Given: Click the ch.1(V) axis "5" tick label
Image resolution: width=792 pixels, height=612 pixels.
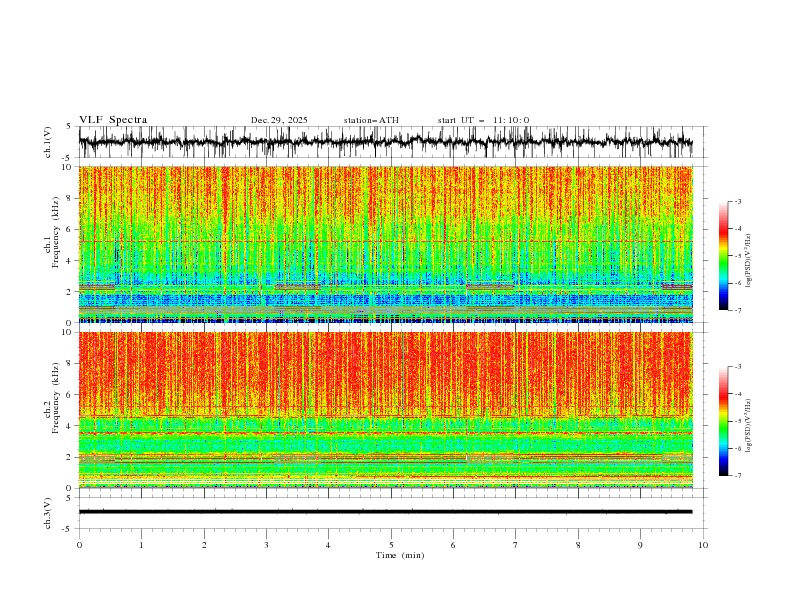Looking at the screenshot, I should 69,127.
